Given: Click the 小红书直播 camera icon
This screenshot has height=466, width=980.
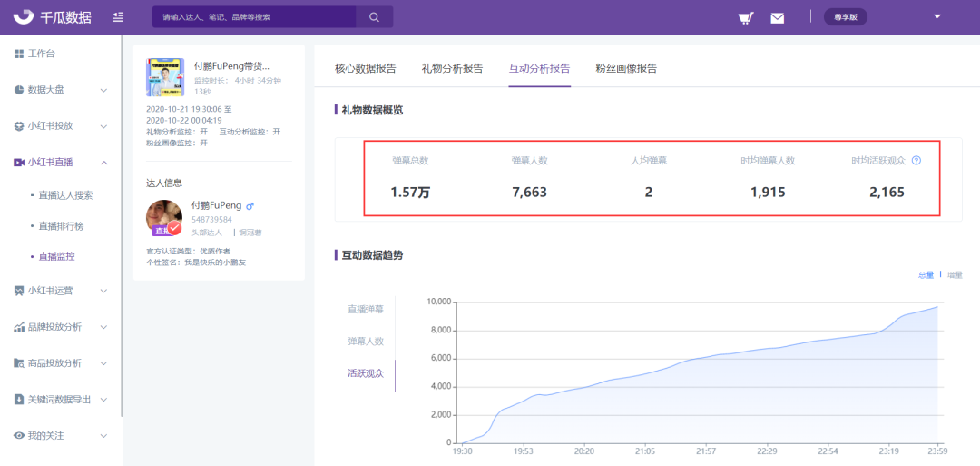Looking at the screenshot, I should 19,163.
